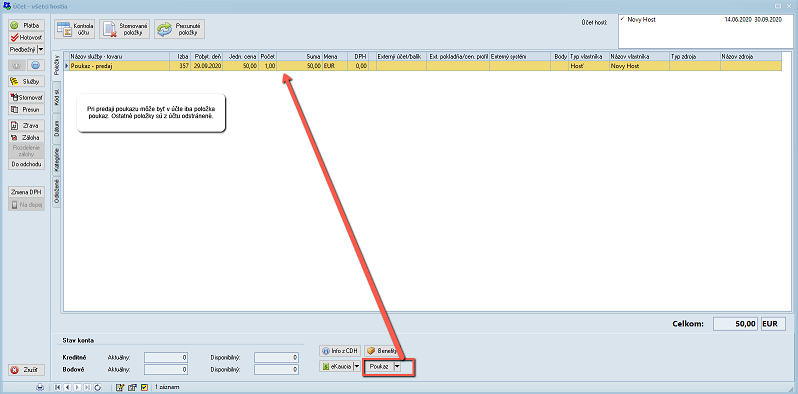This screenshot has width=798, height=394.
Task: Sort by DPH column header
Action: click(358, 57)
